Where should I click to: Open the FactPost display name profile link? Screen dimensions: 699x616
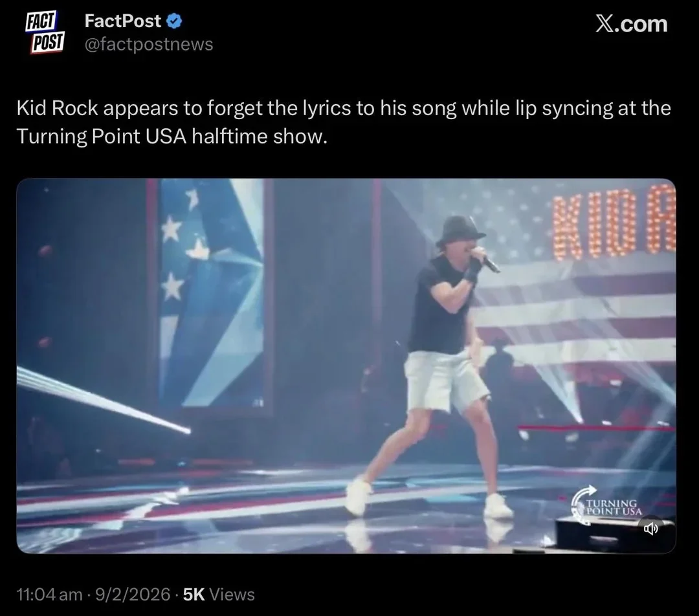(122, 21)
